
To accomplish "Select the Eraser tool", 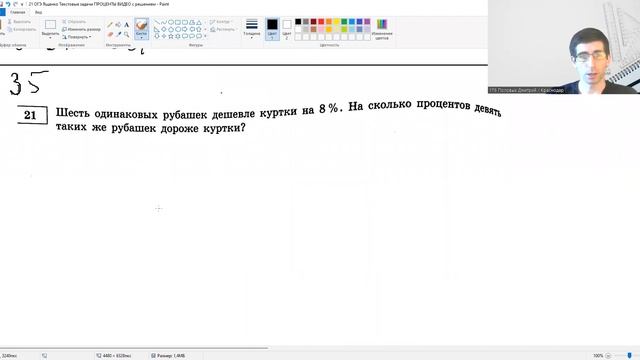I will [x=110, y=34].
